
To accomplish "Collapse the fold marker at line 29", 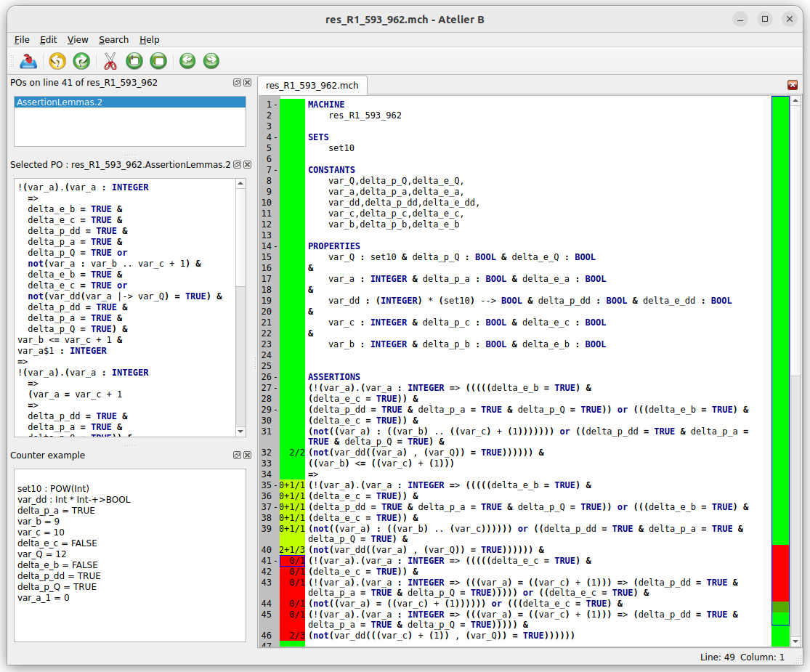I will [x=276, y=410].
